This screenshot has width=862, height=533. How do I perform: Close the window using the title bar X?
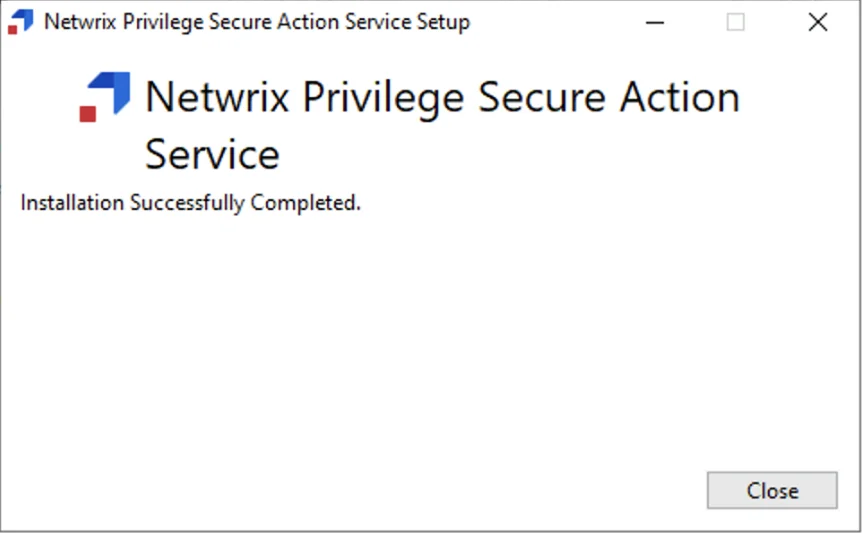[817, 23]
